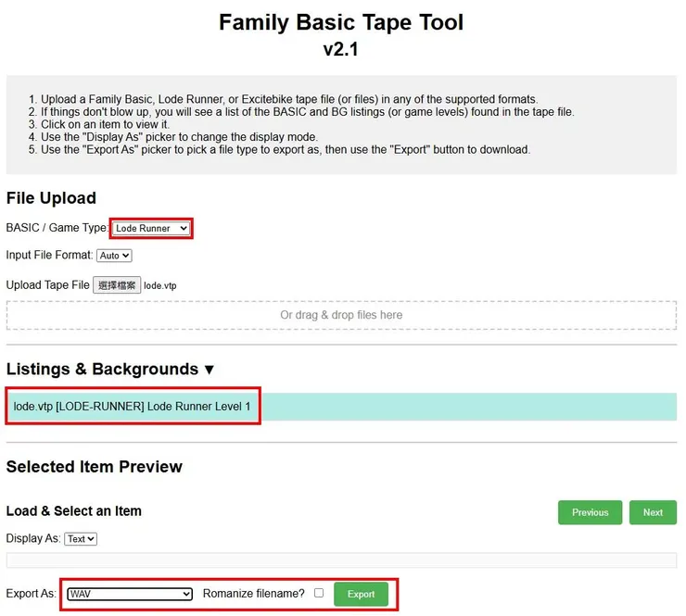Expand the Export As WAV dropdown
This screenshot has height=616, width=686.
(x=130, y=594)
